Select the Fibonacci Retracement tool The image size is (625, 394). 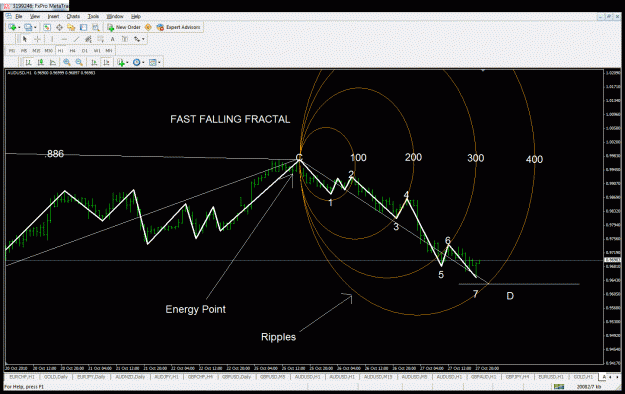click(x=100, y=39)
